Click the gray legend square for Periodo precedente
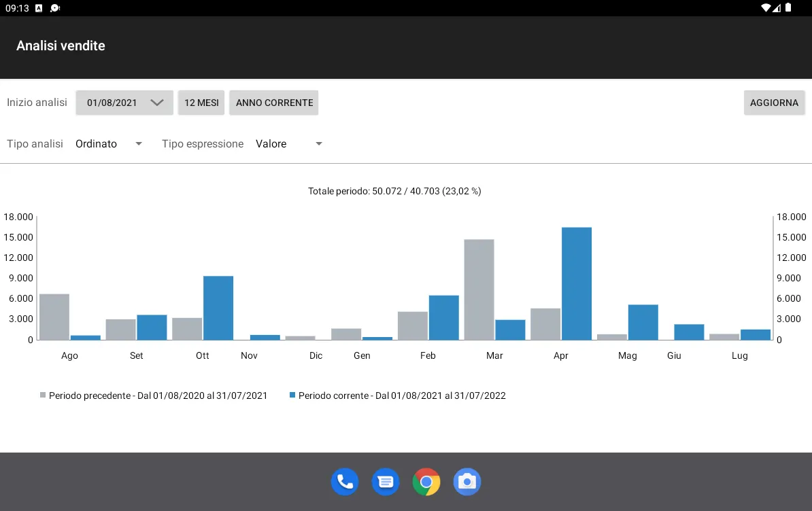This screenshot has width=812, height=511. [x=44, y=395]
